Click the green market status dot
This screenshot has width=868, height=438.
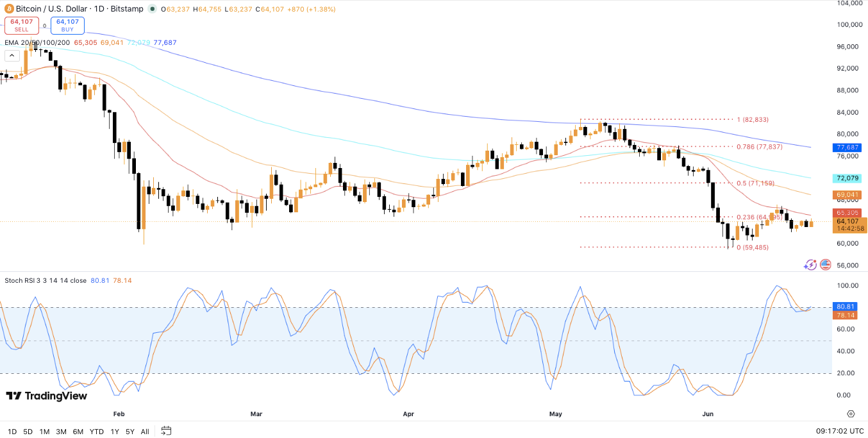(151, 9)
